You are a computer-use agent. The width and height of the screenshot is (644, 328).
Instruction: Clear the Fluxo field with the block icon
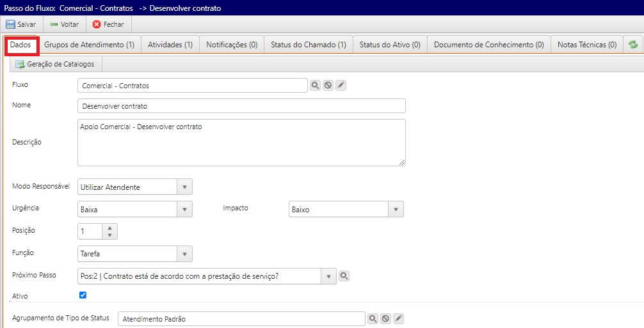click(x=328, y=86)
